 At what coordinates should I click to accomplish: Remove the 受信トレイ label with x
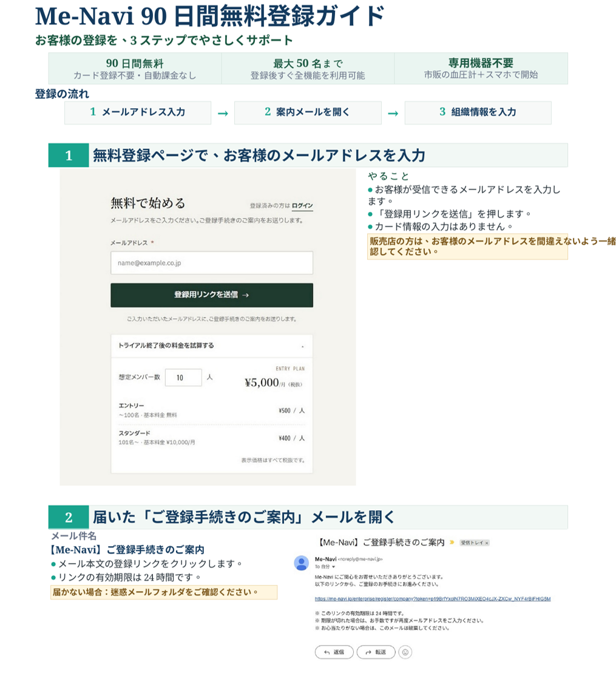tap(487, 543)
